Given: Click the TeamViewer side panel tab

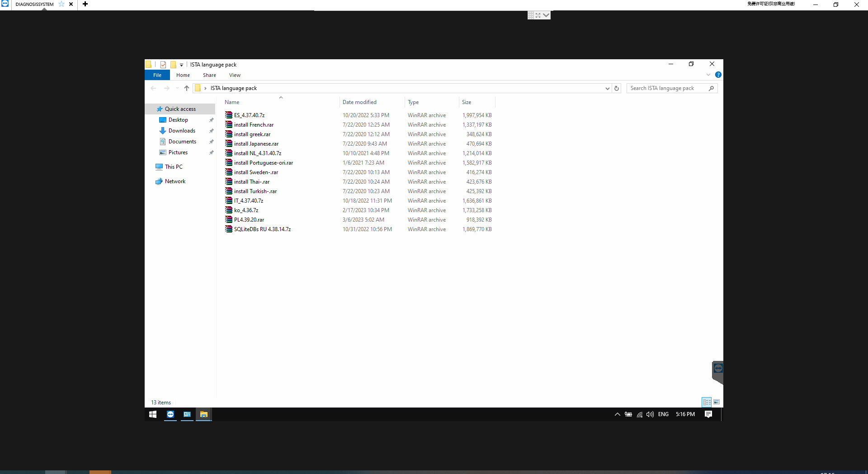Looking at the screenshot, I should click(717, 371).
